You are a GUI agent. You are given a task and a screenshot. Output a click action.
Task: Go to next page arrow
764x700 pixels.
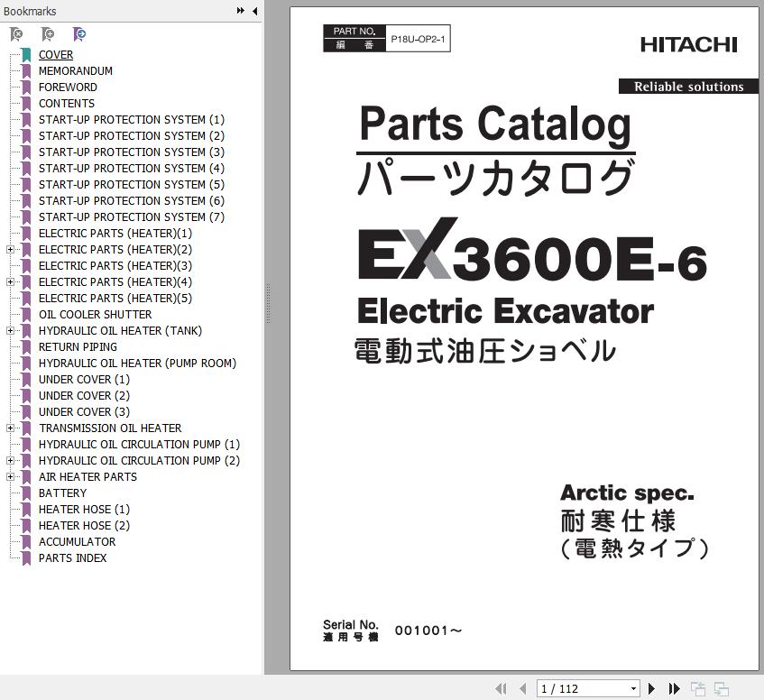pyautogui.click(x=651, y=688)
